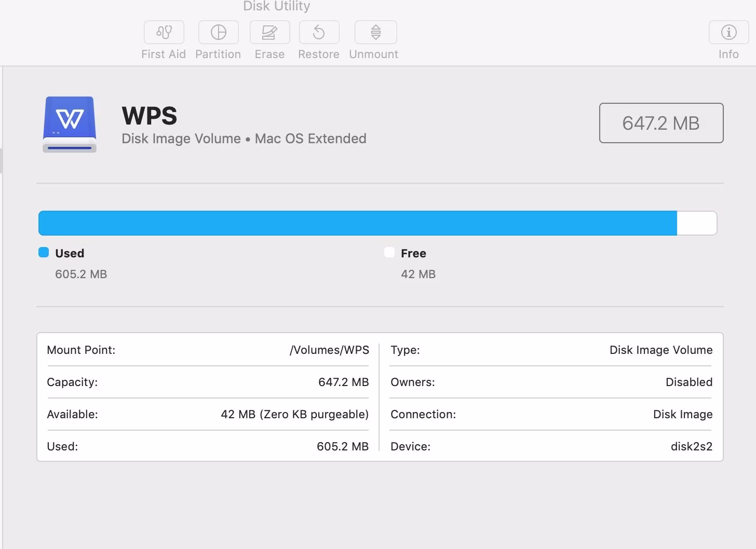
Task: Unmount the WPS volume
Action: click(375, 33)
